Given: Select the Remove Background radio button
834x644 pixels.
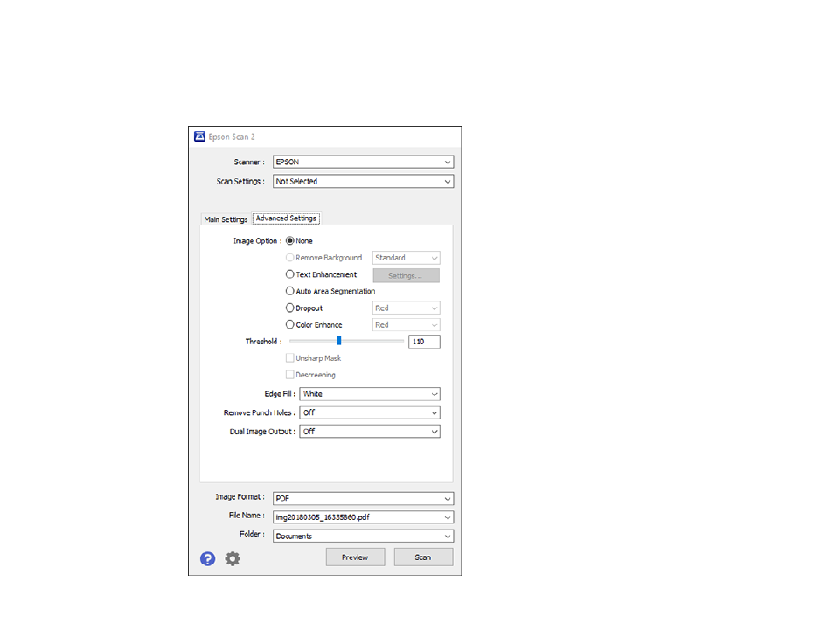Looking at the screenshot, I should click(x=290, y=258).
